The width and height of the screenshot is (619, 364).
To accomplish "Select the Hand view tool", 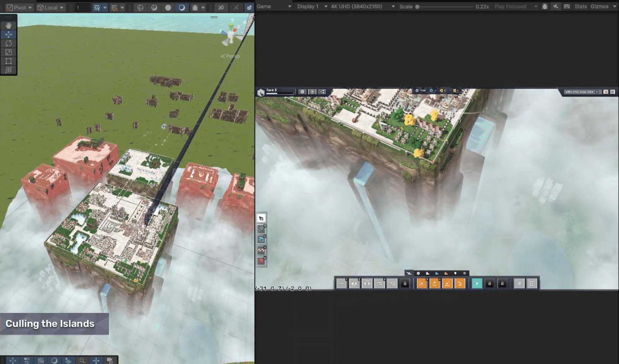I will (9, 26).
